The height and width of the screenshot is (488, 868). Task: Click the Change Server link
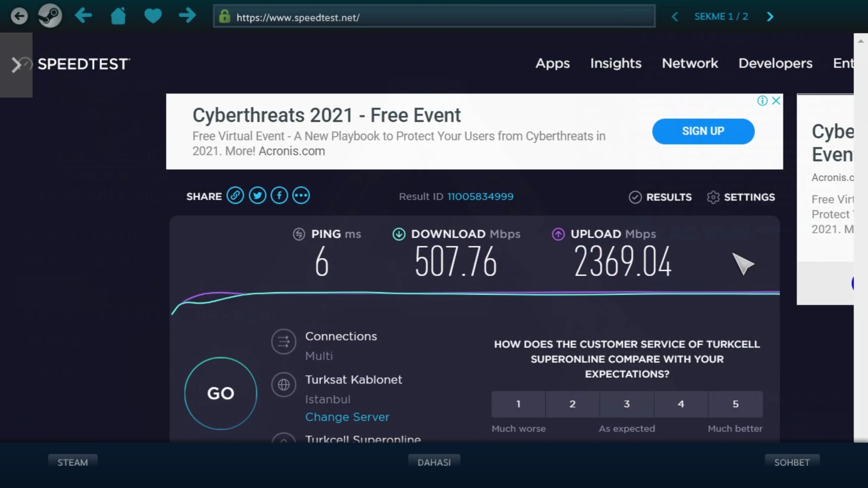(x=347, y=417)
